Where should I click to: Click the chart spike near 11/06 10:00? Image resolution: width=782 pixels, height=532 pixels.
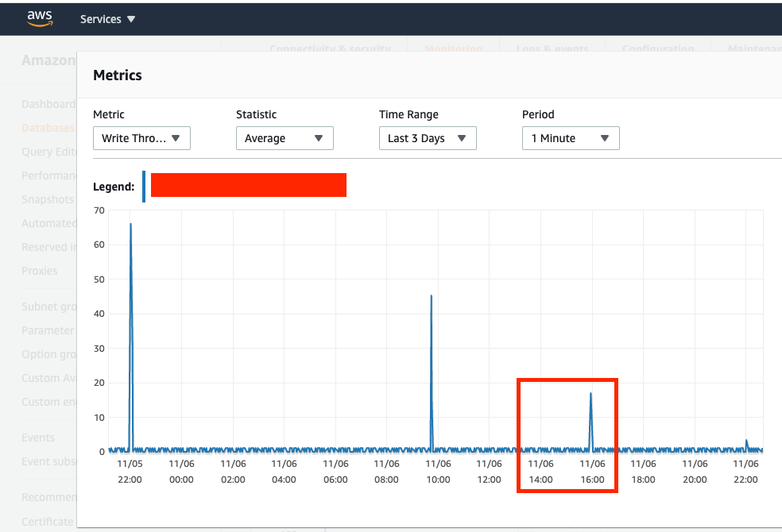point(432,374)
